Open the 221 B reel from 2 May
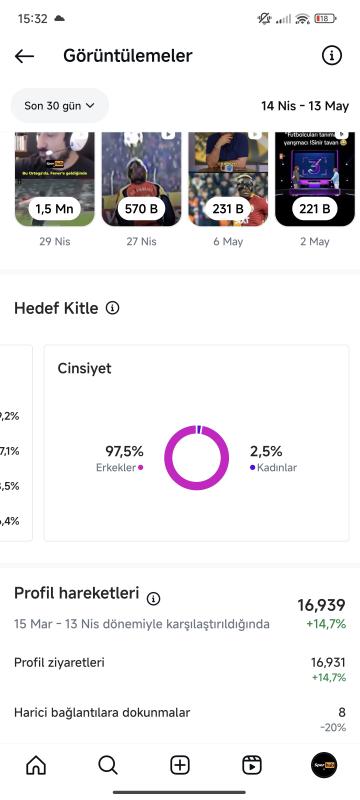360x800 pixels. [315, 179]
